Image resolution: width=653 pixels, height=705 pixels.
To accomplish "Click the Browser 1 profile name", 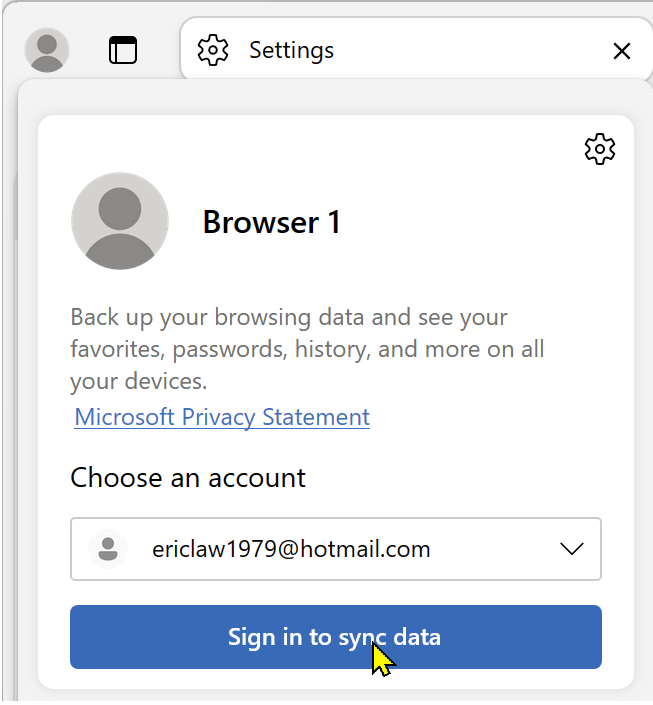I will (271, 222).
